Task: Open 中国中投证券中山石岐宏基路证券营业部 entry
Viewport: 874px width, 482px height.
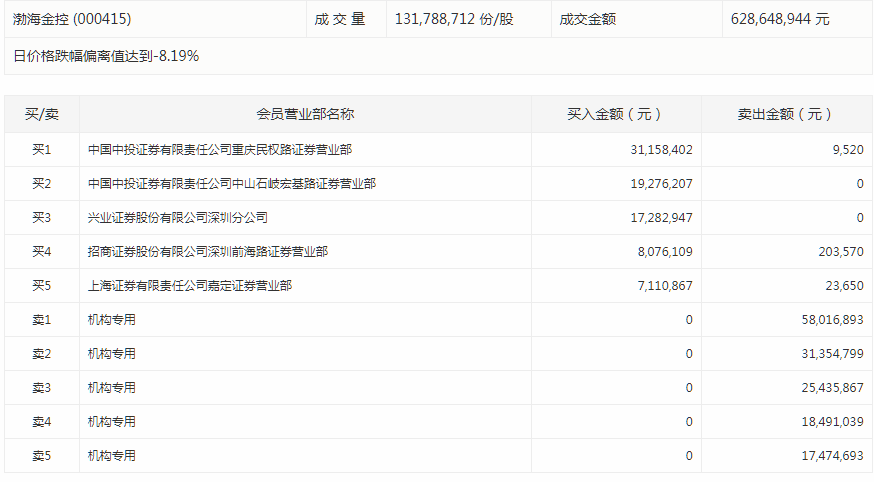Action: (x=231, y=184)
